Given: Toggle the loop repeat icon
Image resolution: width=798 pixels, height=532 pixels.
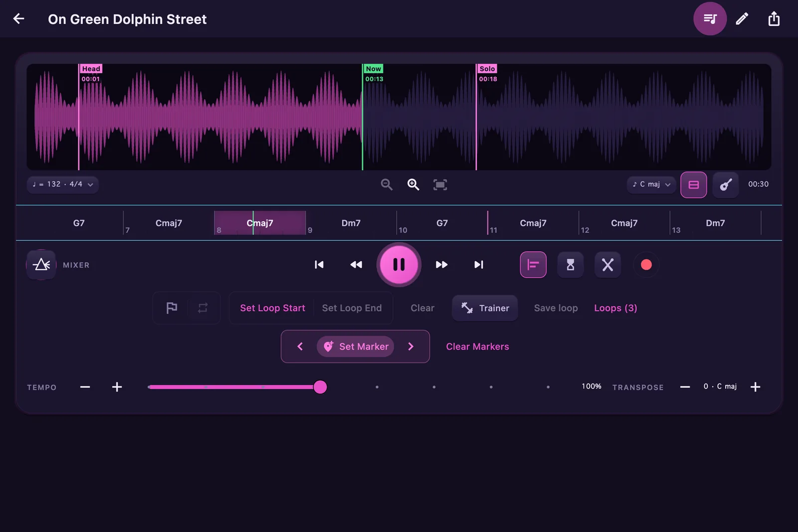Looking at the screenshot, I should 202,308.
